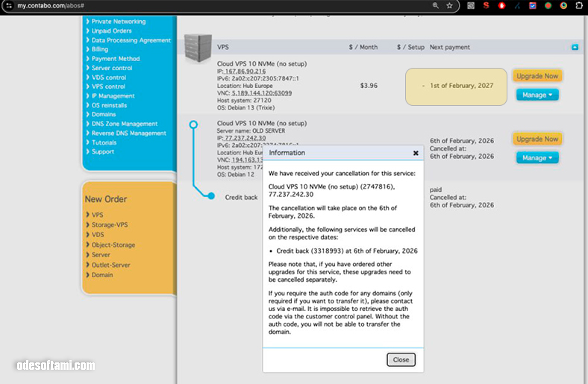Image resolution: width=588 pixels, height=384 pixels.
Task: Click the IP address 167.86.90.216 link
Action: click(245, 71)
